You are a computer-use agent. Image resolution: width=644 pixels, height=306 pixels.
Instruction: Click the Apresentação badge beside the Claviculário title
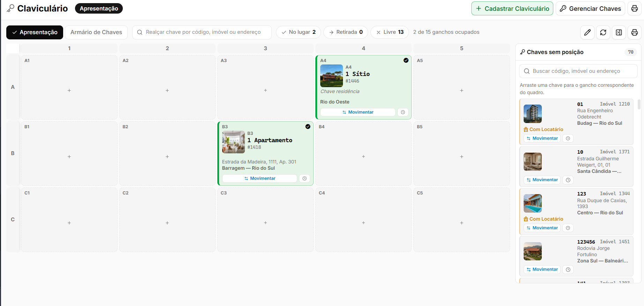click(x=99, y=8)
